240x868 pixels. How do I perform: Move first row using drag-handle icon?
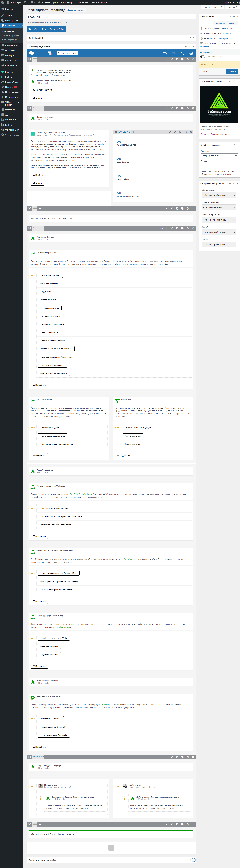(29, 59)
